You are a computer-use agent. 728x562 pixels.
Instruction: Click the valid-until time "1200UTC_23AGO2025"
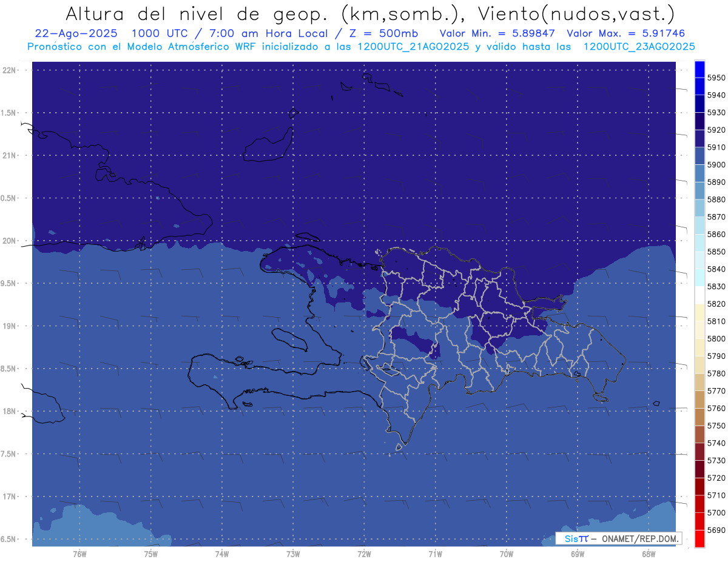(x=639, y=47)
